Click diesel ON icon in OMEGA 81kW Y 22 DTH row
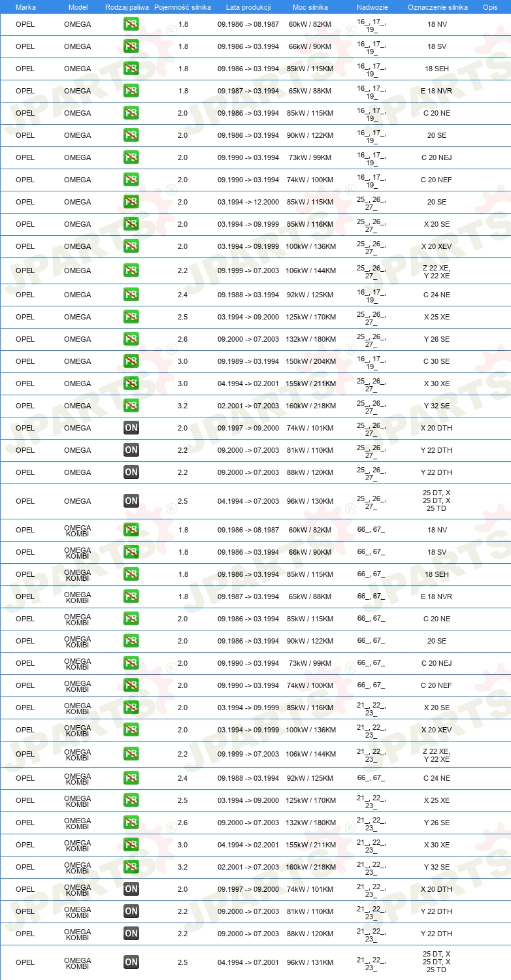This screenshot has height=980, width=511. (131, 451)
